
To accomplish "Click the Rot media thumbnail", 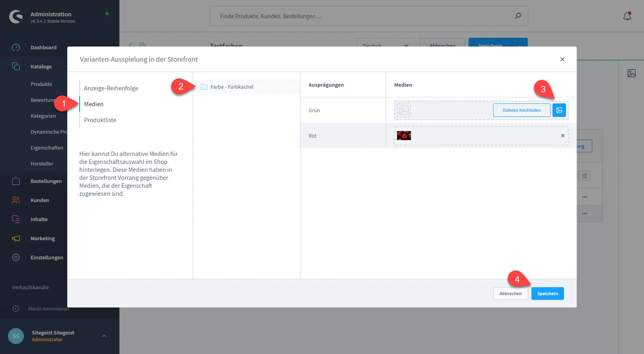I will click(x=404, y=136).
